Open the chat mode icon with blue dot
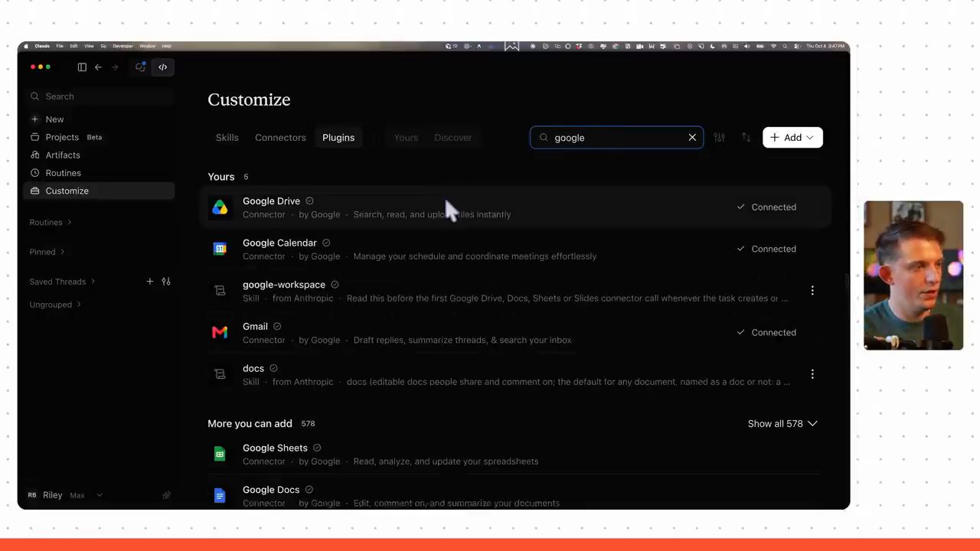The image size is (980, 551). [140, 67]
